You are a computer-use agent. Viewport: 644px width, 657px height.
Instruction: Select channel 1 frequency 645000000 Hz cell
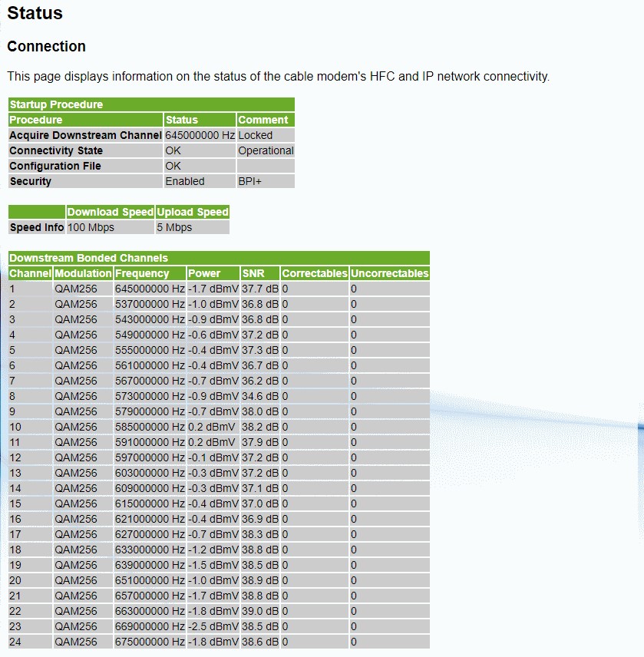[147, 289]
